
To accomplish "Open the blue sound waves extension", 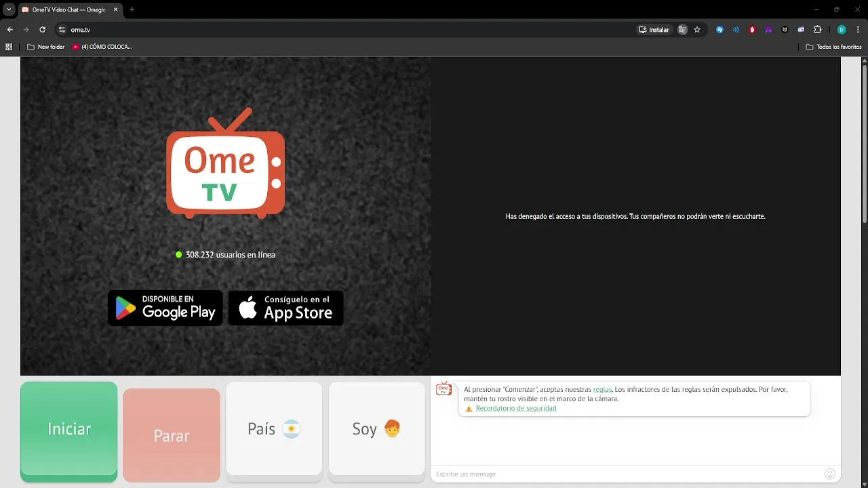I will coord(736,30).
